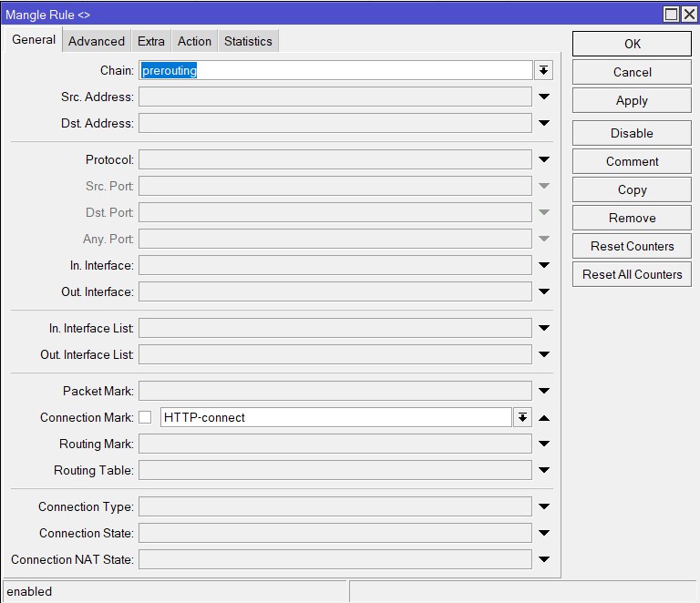Screen dimensions: 700x603
Task: Click the HTTP-connect Connection Mark field
Action: 335,417
